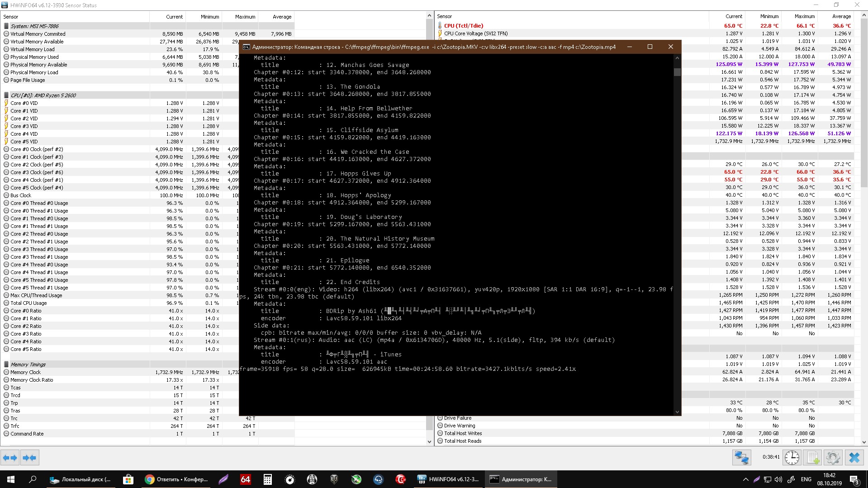Viewport: 868px width, 488px height.
Task: Select CPU Core Voltage (SVI2 TFN) row
Action: click(645, 33)
